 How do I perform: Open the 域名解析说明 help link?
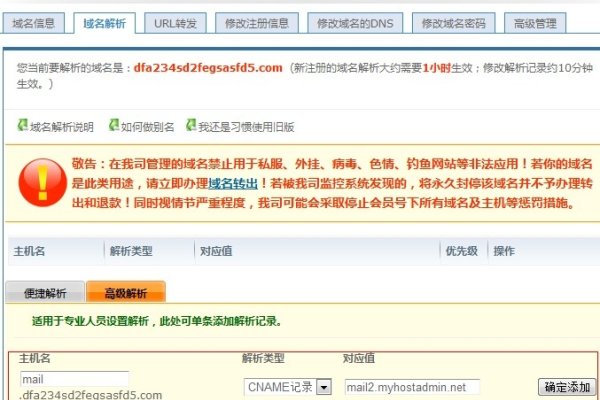click(x=62, y=127)
